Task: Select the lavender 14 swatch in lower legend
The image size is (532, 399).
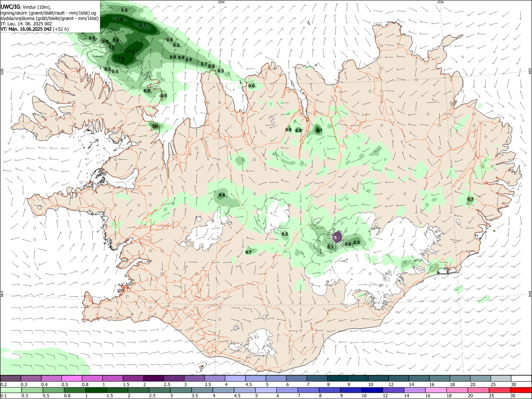Action: 415,390
